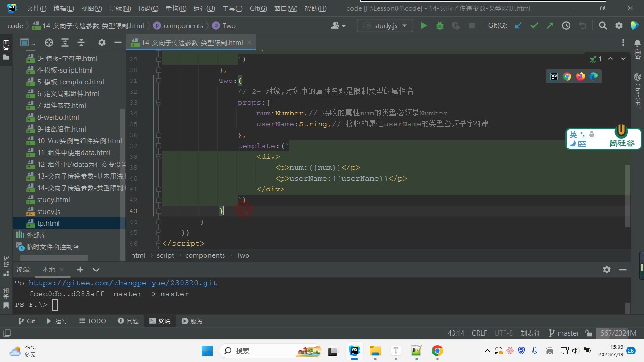
Task: Open the Git(G) menu in menu bar
Action: coord(258,8)
